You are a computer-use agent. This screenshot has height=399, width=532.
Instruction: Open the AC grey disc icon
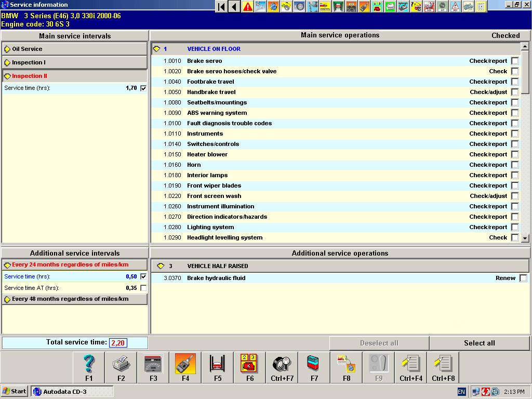[442, 6]
